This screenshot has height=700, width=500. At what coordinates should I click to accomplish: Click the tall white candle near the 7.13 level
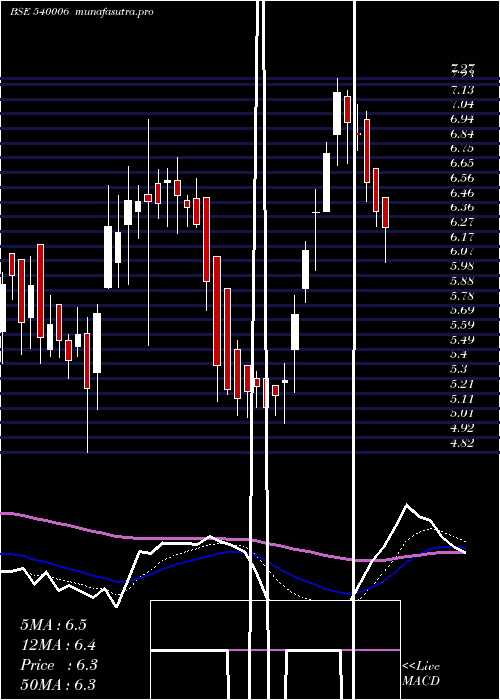337,113
